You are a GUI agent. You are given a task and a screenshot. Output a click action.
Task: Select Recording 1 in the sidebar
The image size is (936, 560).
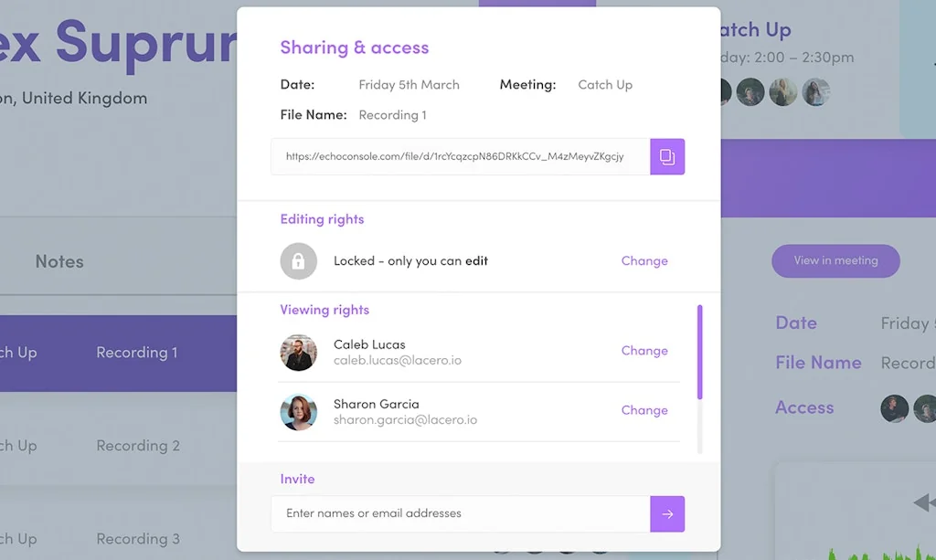pos(136,352)
